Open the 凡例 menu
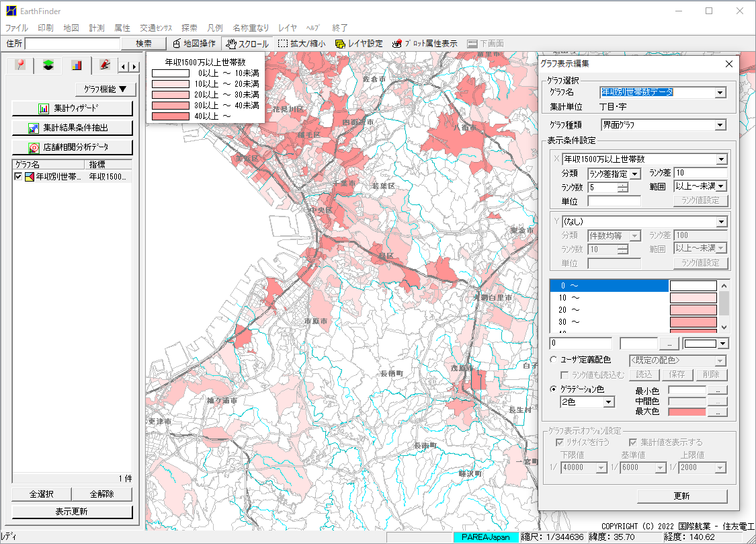This screenshot has width=756, height=544. pos(214,28)
